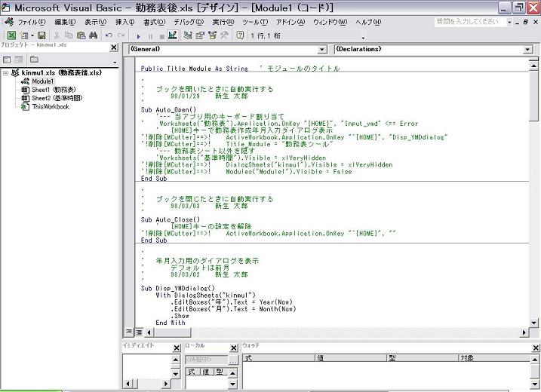Click the VBA icon at menu bar start
Screen dimensions: 541x392
[x=9, y=22]
